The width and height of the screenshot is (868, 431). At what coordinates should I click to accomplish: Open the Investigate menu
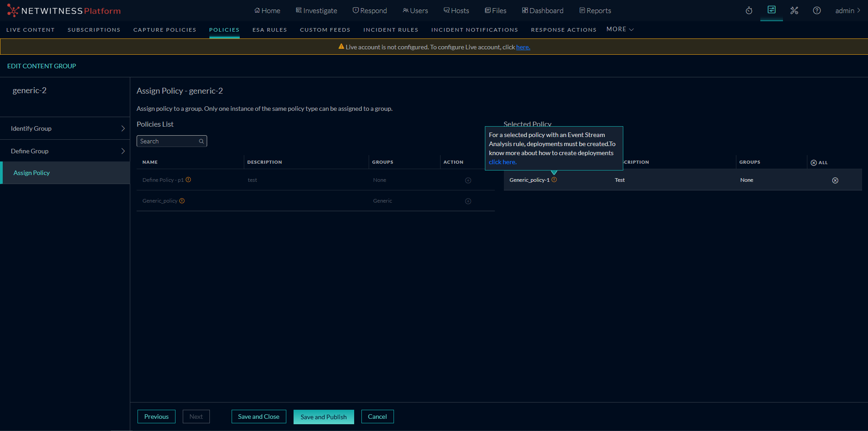click(316, 10)
